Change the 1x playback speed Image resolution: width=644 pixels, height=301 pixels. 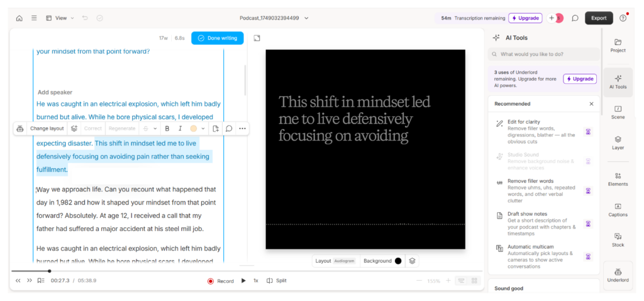[x=255, y=280]
